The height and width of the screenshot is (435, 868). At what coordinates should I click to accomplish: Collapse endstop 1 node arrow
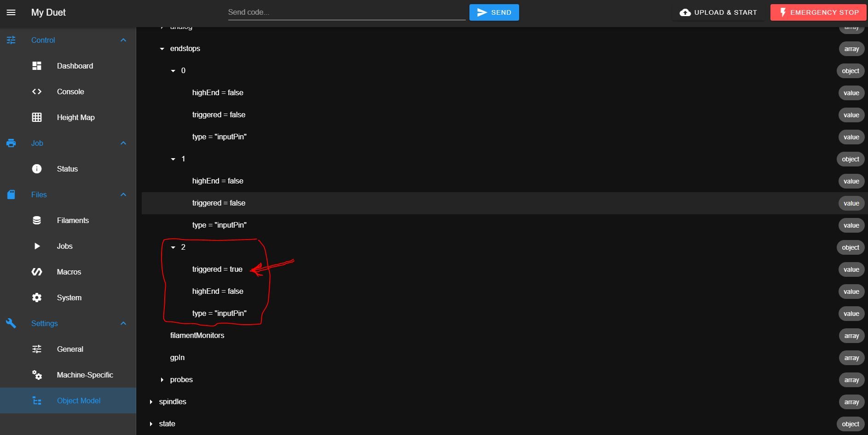tap(173, 159)
